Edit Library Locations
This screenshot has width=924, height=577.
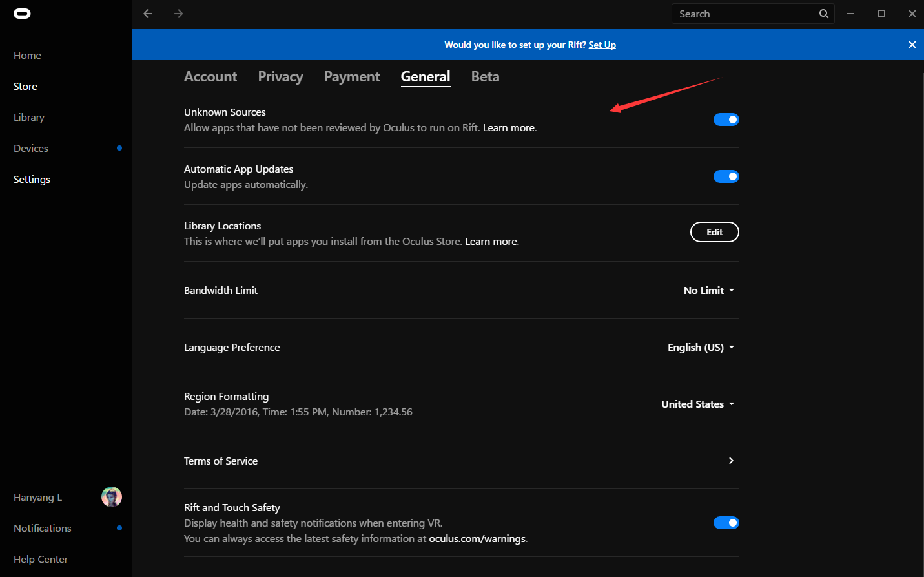click(714, 232)
